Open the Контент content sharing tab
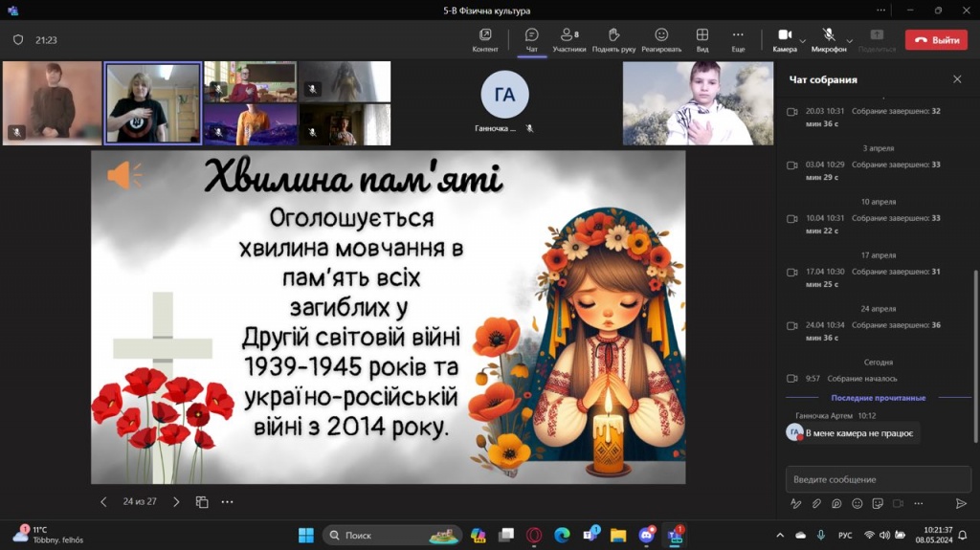Viewport: 980px width, 550px height. pos(485,39)
